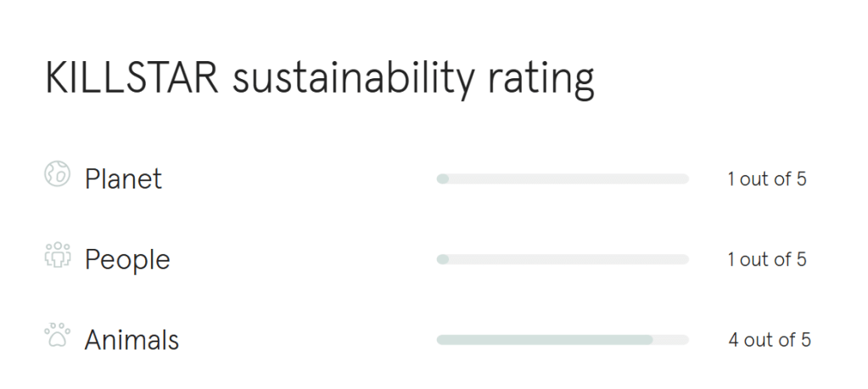Click filled green portion of Animals bar

[543, 340]
